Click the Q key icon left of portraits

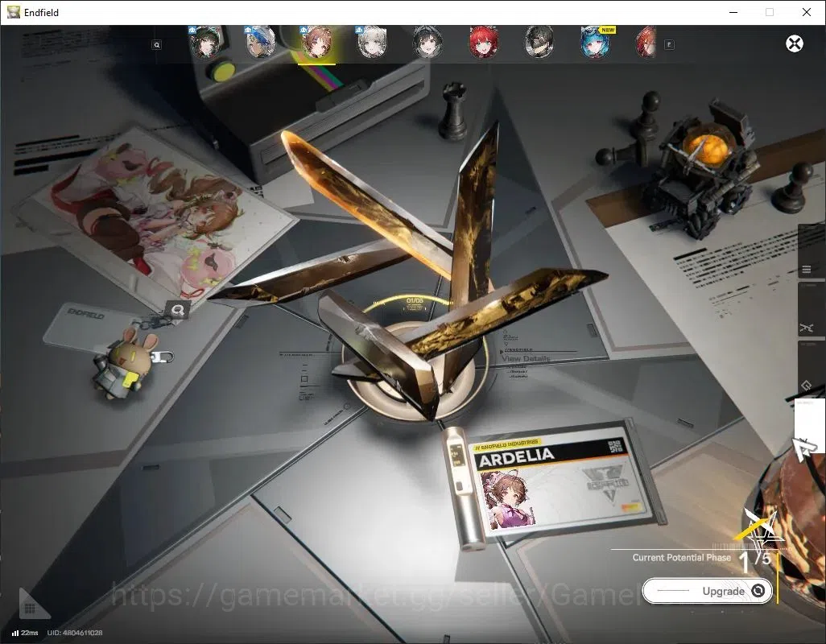pos(156,45)
